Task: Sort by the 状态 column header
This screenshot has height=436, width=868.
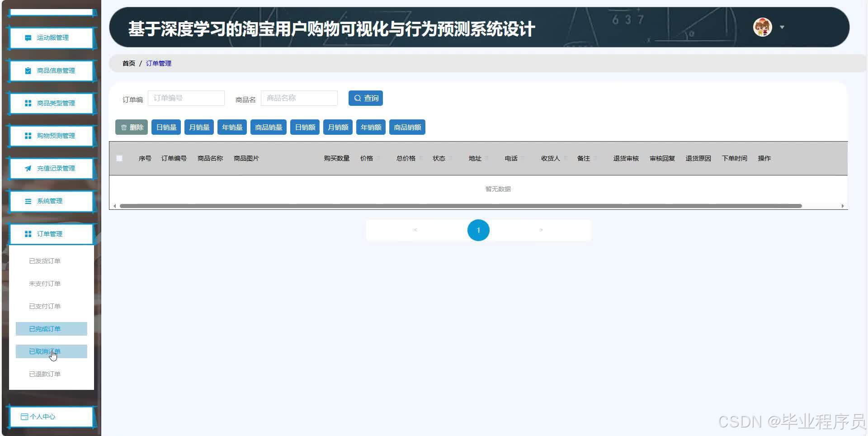Action: click(x=439, y=158)
